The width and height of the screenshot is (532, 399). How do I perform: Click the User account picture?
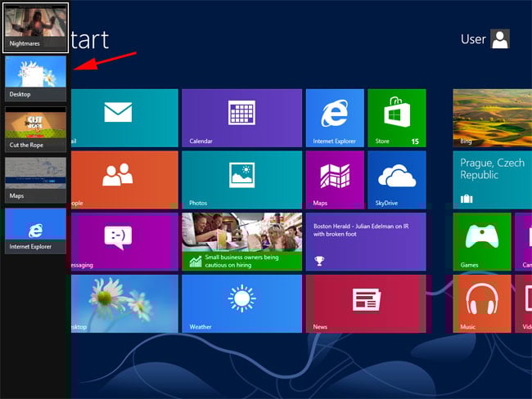pos(500,39)
